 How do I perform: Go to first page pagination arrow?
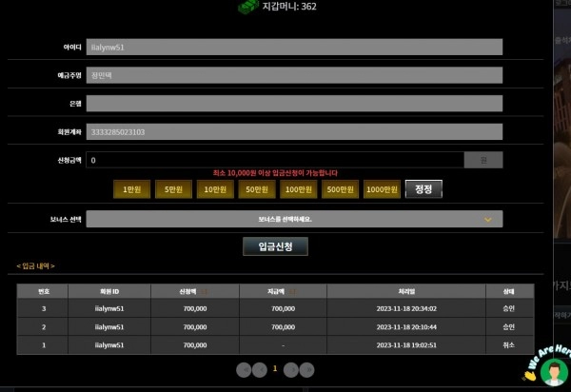[x=244, y=370]
